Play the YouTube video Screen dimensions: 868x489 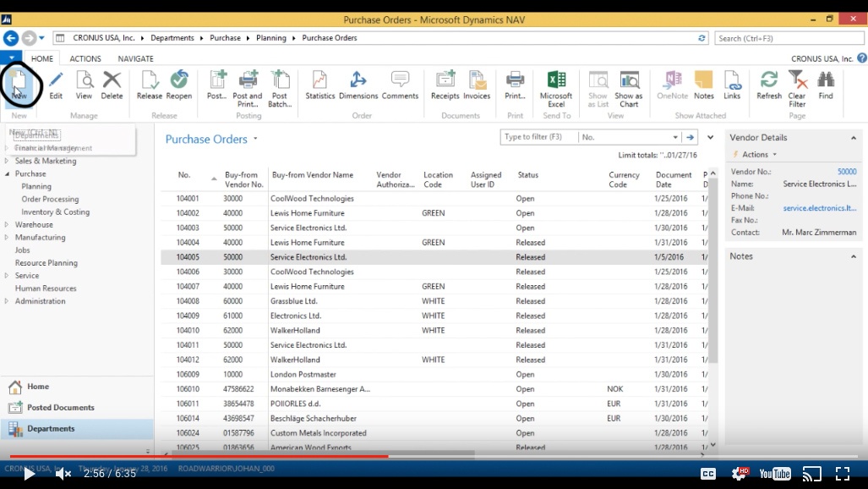pyautogui.click(x=29, y=474)
